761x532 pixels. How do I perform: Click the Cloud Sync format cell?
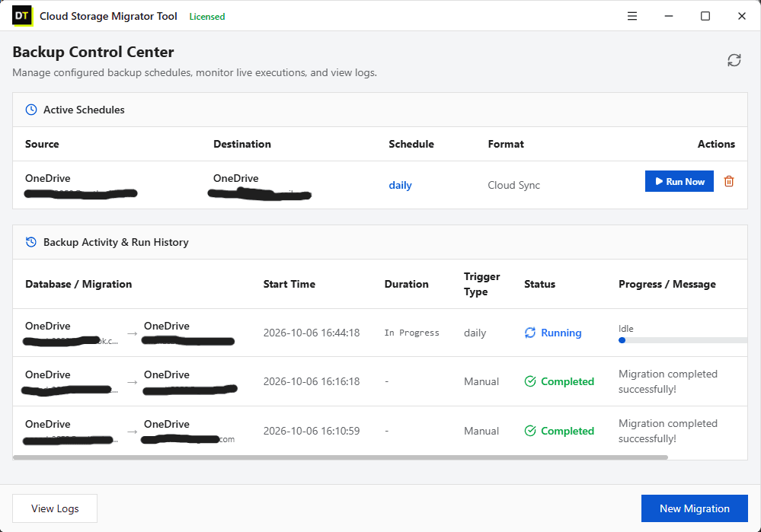pos(513,185)
